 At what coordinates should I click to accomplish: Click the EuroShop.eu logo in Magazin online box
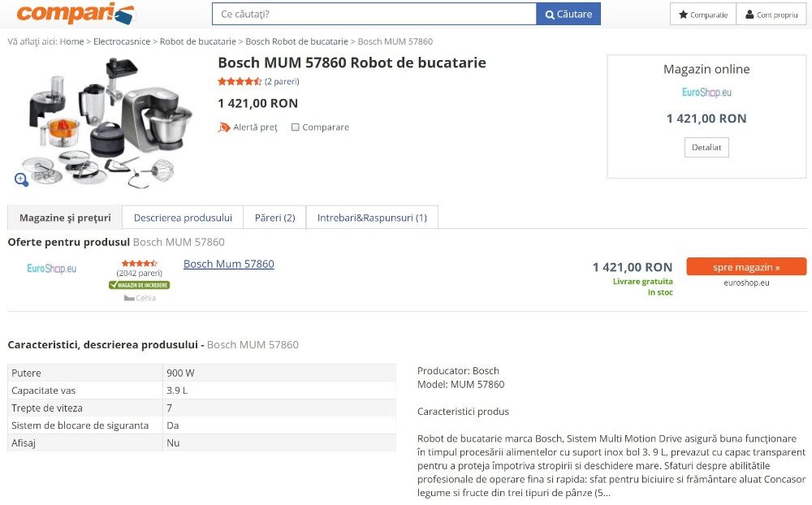706,93
